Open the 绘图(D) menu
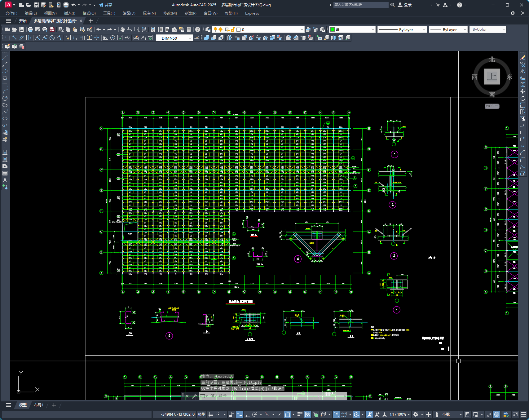529x420 pixels. 129,13
